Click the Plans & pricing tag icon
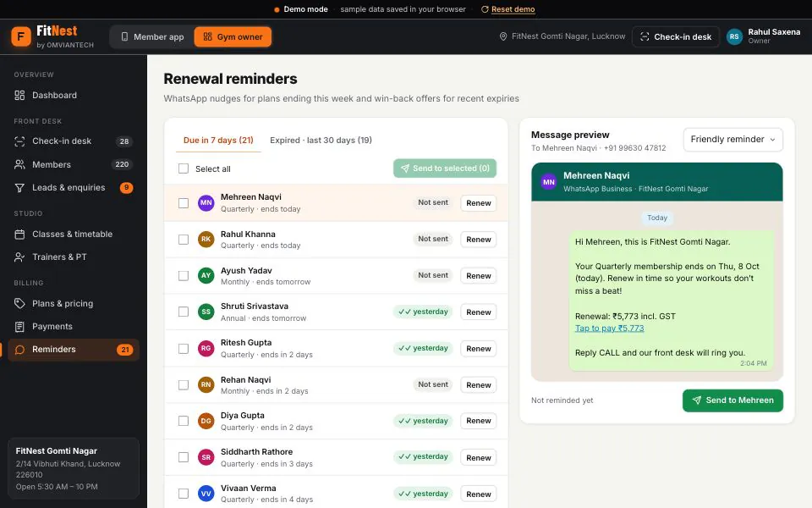812x508 pixels. (x=19, y=304)
